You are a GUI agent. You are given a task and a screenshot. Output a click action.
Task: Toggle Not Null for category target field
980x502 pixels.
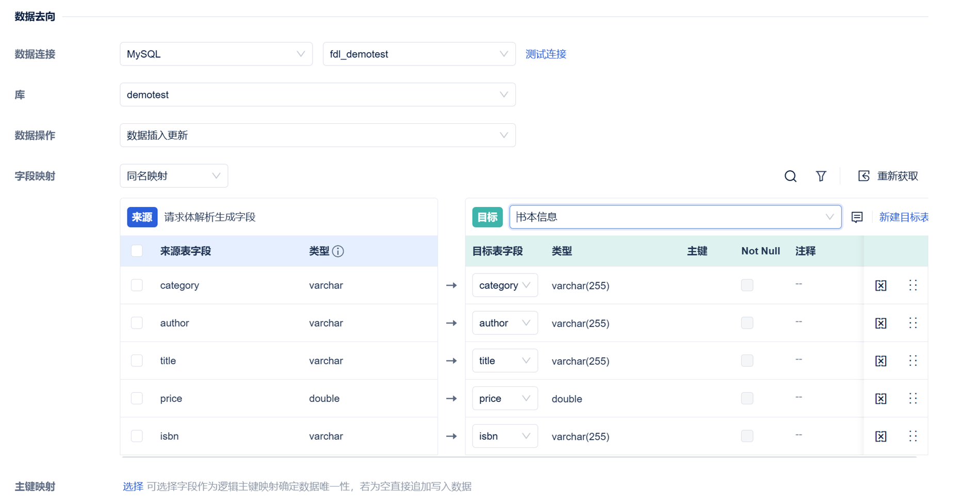[x=747, y=285]
